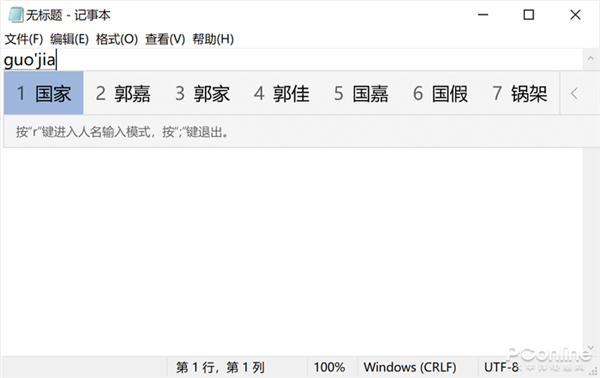
Task: Choose candidate 5 国嘉
Action: (361, 93)
